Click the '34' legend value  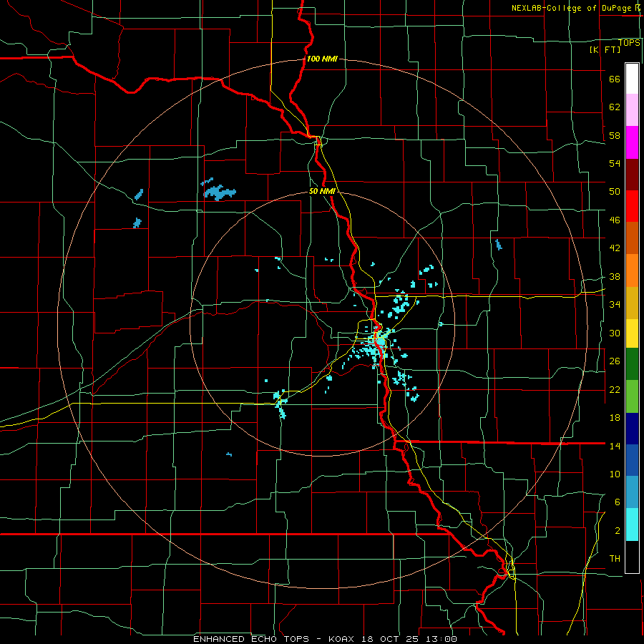pyautogui.click(x=615, y=304)
